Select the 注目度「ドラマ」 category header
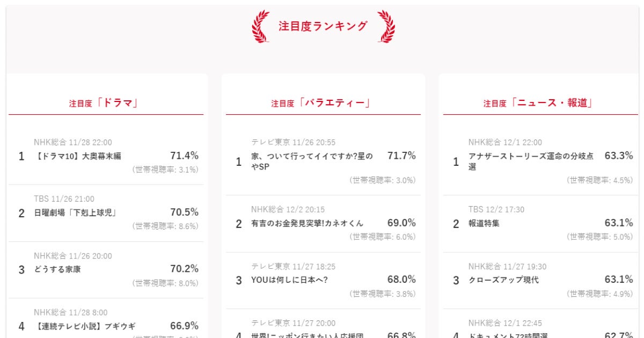The height and width of the screenshot is (338, 644). [x=105, y=103]
